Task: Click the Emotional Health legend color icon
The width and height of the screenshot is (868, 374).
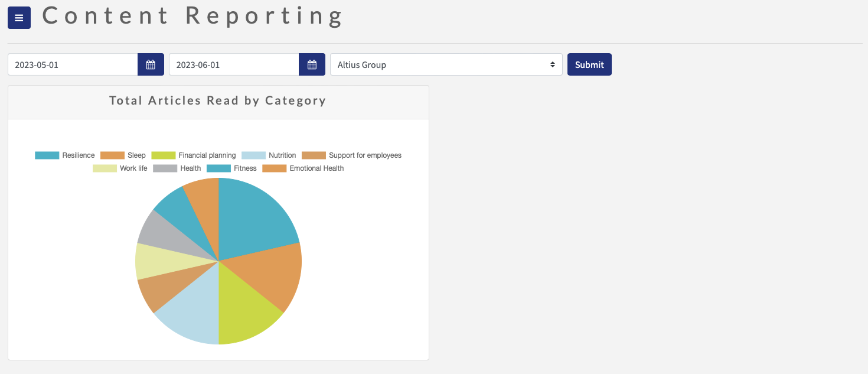Action: pyautogui.click(x=275, y=168)
